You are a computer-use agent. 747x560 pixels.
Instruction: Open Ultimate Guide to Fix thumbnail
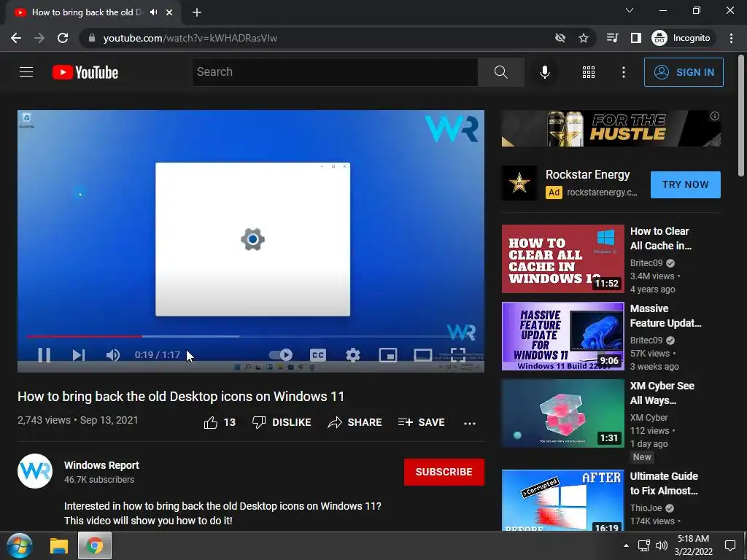(562, 500)
